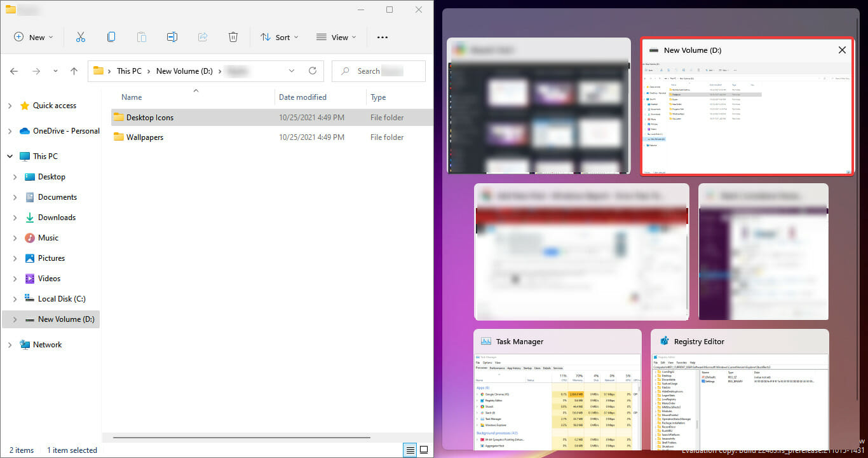Switch to details view layout icon

410,450
